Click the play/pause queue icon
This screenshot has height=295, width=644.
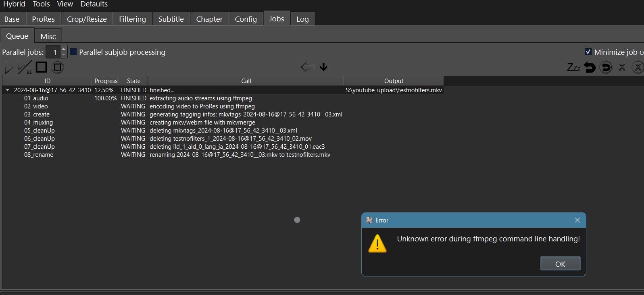tap(25, 67)
